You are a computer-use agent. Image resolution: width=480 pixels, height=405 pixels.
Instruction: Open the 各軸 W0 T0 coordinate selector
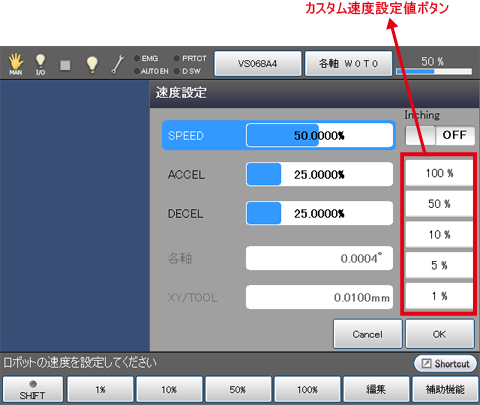pyautogui.click(x=348, y=63)
